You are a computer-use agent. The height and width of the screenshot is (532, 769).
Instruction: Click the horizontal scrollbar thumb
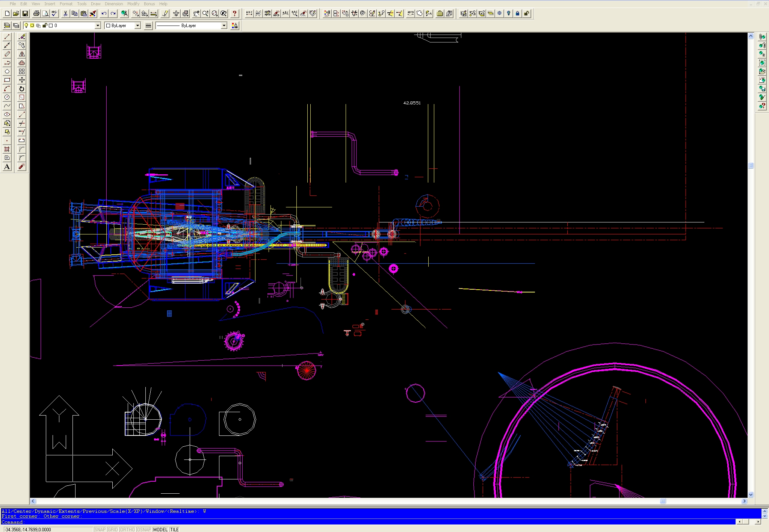click(x=663, y=501)
